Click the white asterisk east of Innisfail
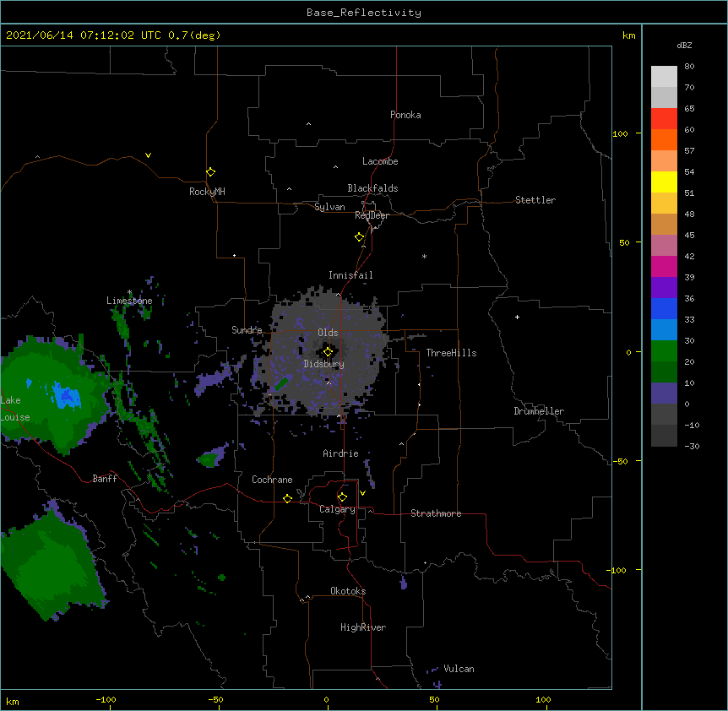Screen dimensions: 728x711 coord(424,256)
